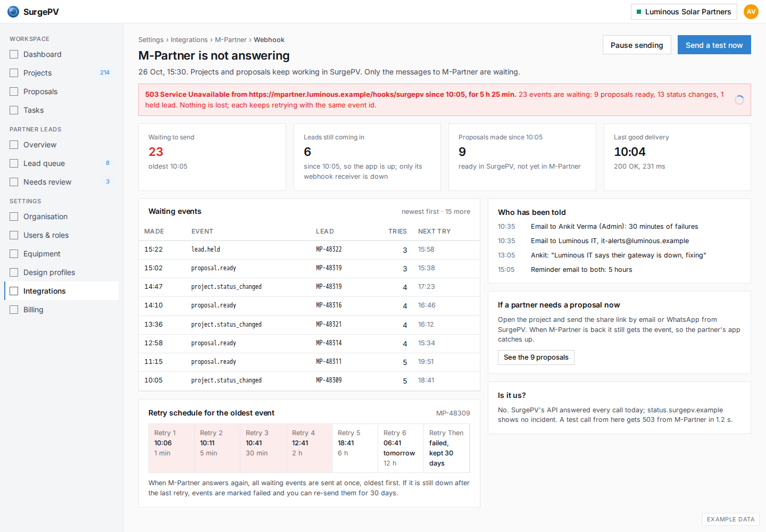Click the Lead queue sidebar icon

(x=14, y=163)
